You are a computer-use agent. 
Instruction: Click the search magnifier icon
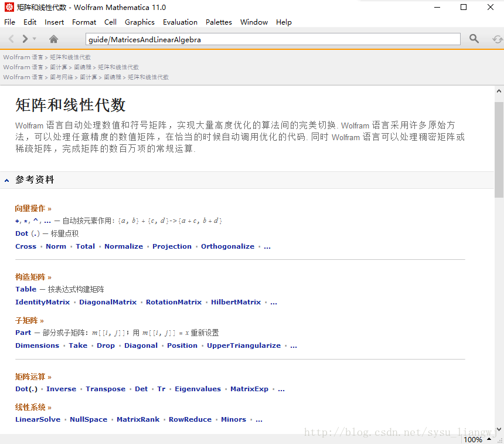(x=474, y=39)
